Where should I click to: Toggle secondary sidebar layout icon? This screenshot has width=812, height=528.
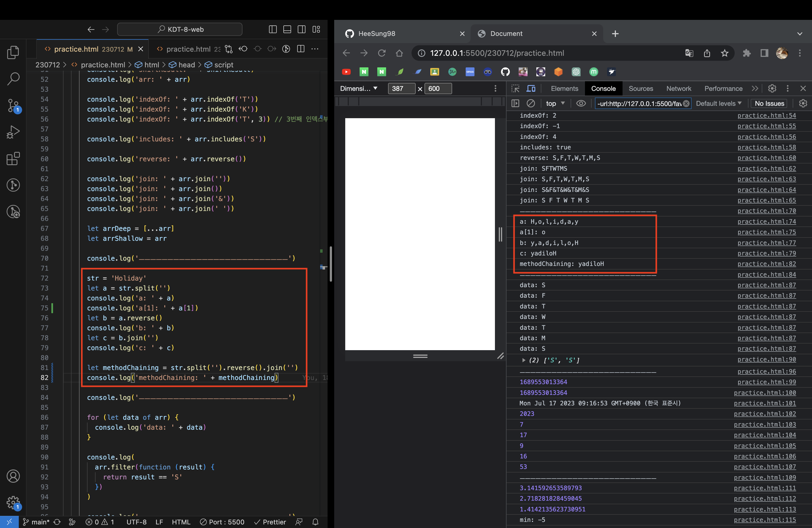(x=302, y=29)
